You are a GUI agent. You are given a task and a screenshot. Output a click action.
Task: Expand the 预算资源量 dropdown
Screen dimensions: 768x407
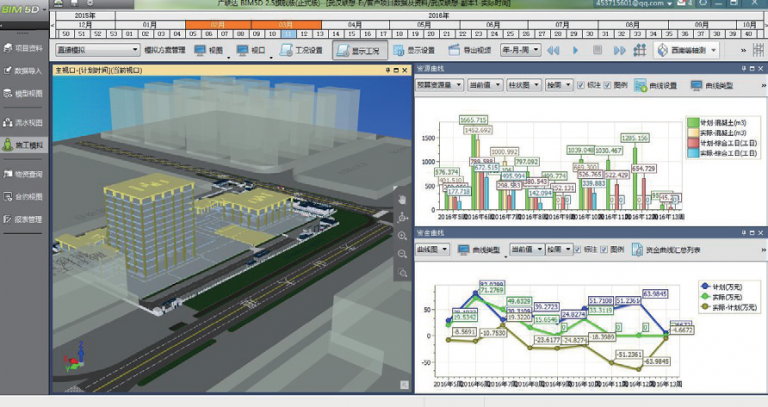click(440, 86)
